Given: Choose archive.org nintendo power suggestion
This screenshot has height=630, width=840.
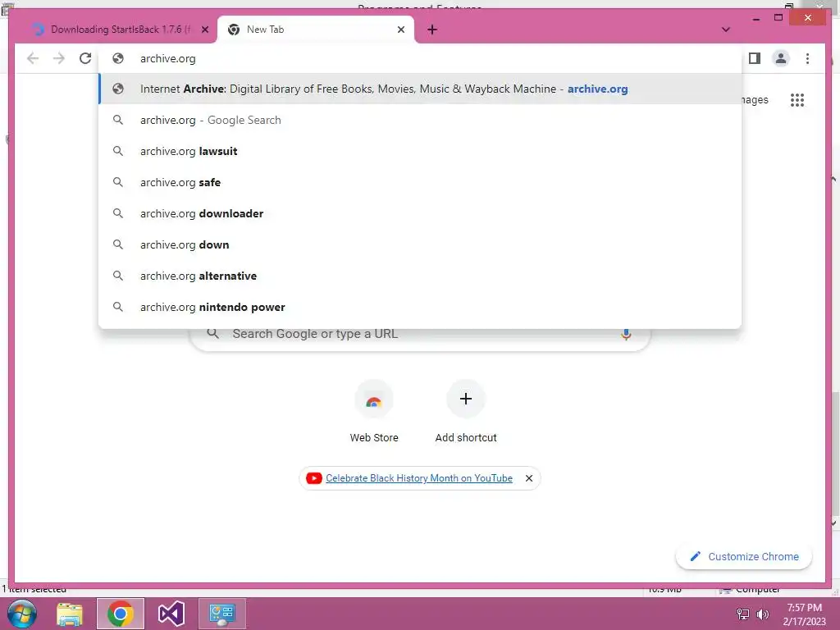Looking at the screenshot, I should [x=420, y=307].
